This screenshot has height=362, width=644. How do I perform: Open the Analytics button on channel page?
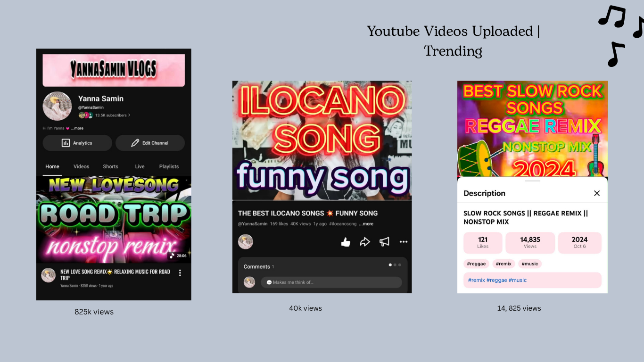click(77, 143)
